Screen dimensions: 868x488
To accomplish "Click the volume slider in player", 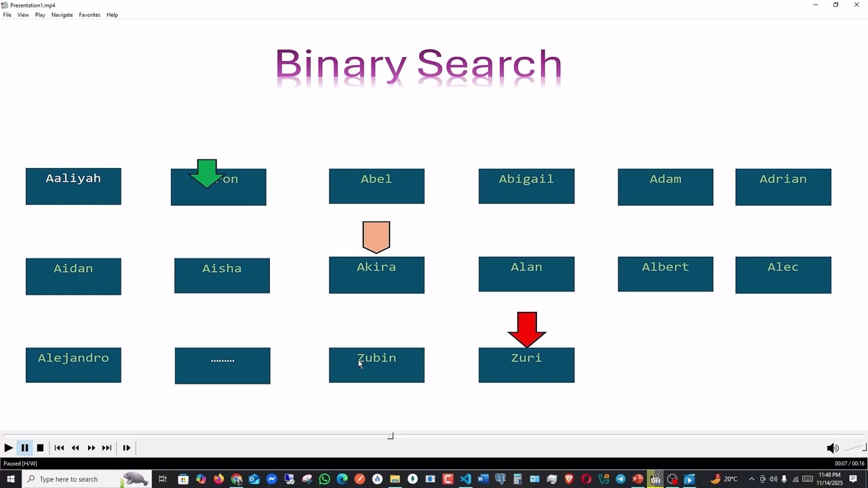I will click(856, 448).
